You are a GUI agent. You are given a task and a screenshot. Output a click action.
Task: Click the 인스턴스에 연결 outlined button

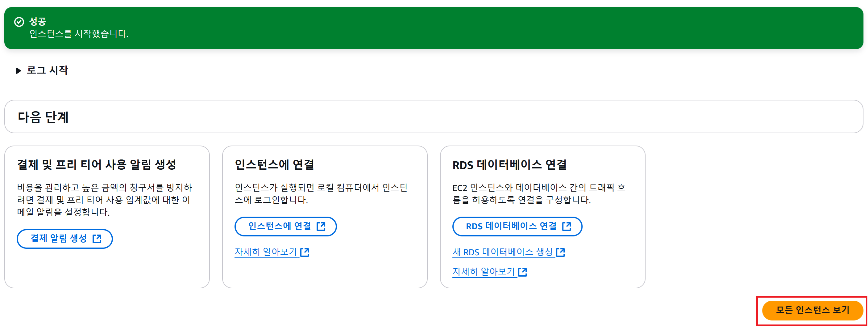pos(285,226)
